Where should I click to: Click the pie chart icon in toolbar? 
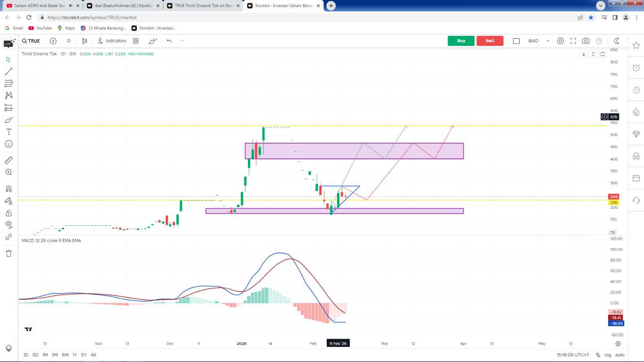[x=599, y=41]
